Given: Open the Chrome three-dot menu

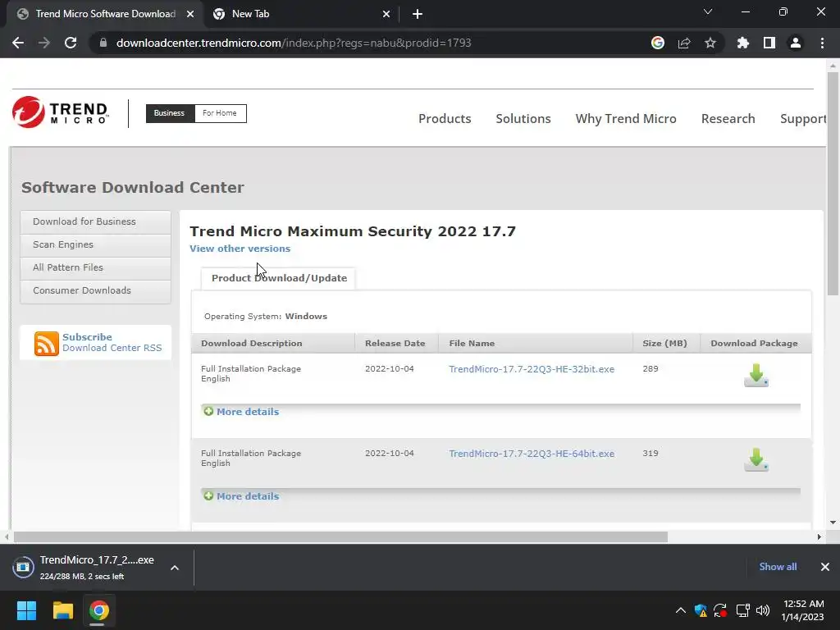Looking at the screenshot, I should 822,43.
